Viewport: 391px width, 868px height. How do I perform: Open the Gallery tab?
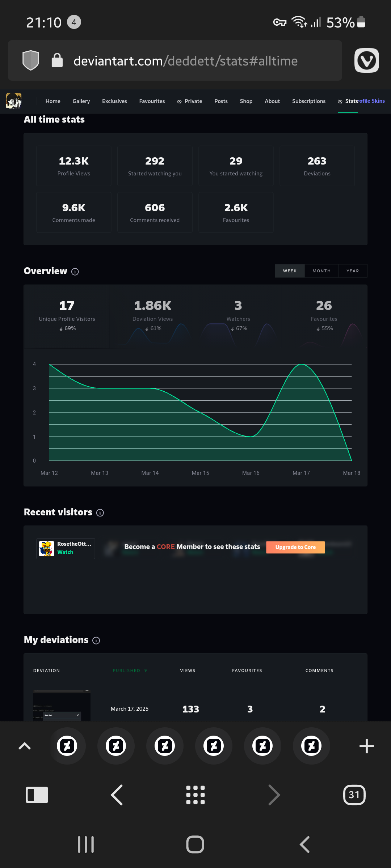(x=81, y=101)
